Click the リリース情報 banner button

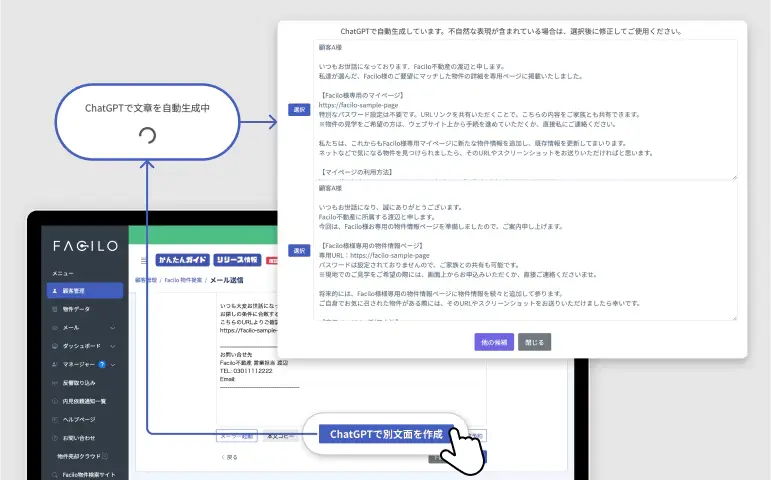click(236, 260)
